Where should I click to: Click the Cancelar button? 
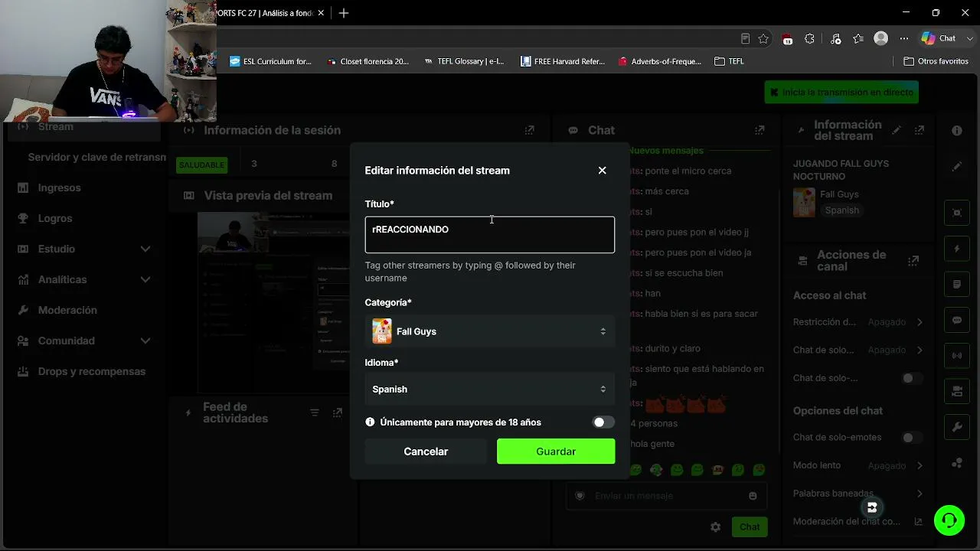pos(426,452)
